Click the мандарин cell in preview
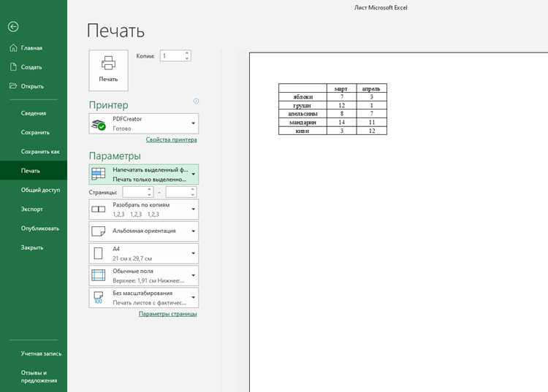The height and width of the screenshot is (392, 548). [x=302, y=123]
